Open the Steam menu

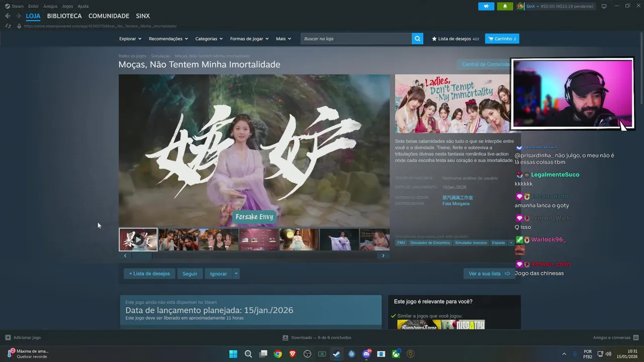click(15, 6)
